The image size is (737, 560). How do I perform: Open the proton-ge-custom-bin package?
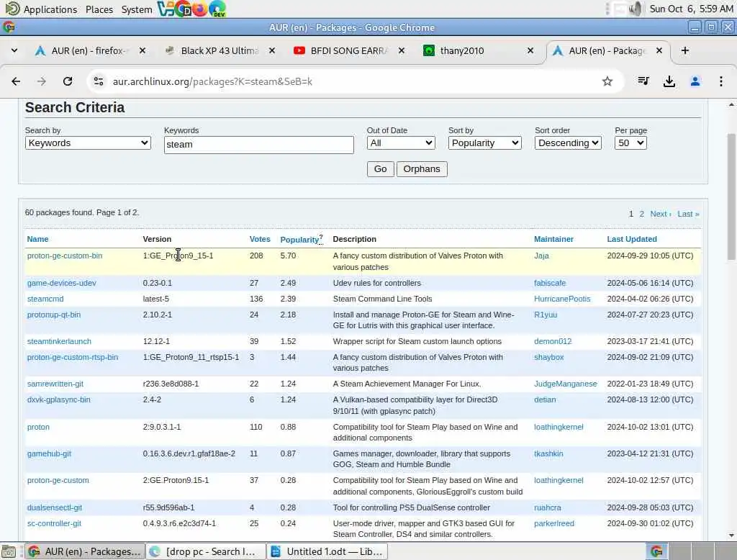[x=65, y=256]
